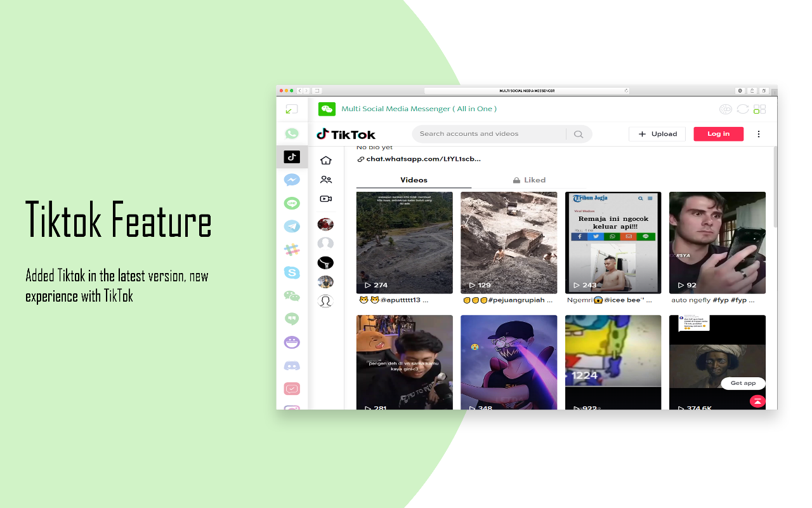Open TikTok Following people icon
Viewport: 812px width, 508px height.
click(x=326, y=180)
